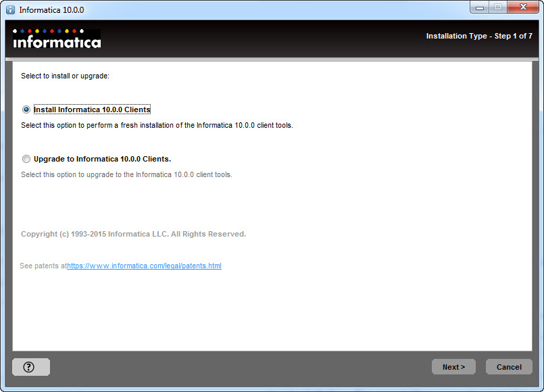Cancel the installation wizard
This screenshot has height=392, width=544.
coord(509,367)
